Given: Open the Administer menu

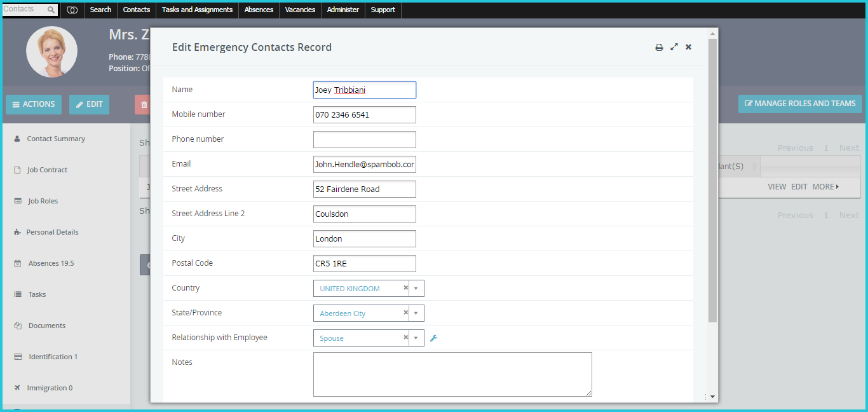Looking at the screenshot, I should [x=343, y=10].
